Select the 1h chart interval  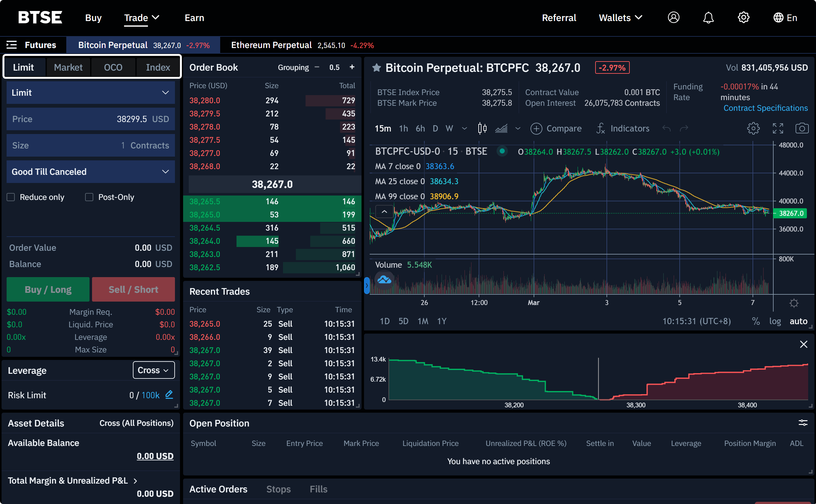(403, 128)
